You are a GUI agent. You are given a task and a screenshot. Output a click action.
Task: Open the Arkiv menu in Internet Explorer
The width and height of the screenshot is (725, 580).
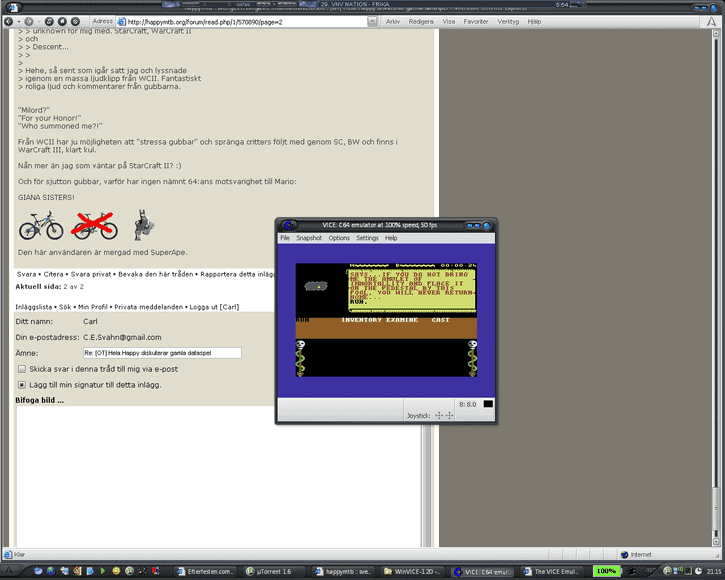tap(393, 21)
